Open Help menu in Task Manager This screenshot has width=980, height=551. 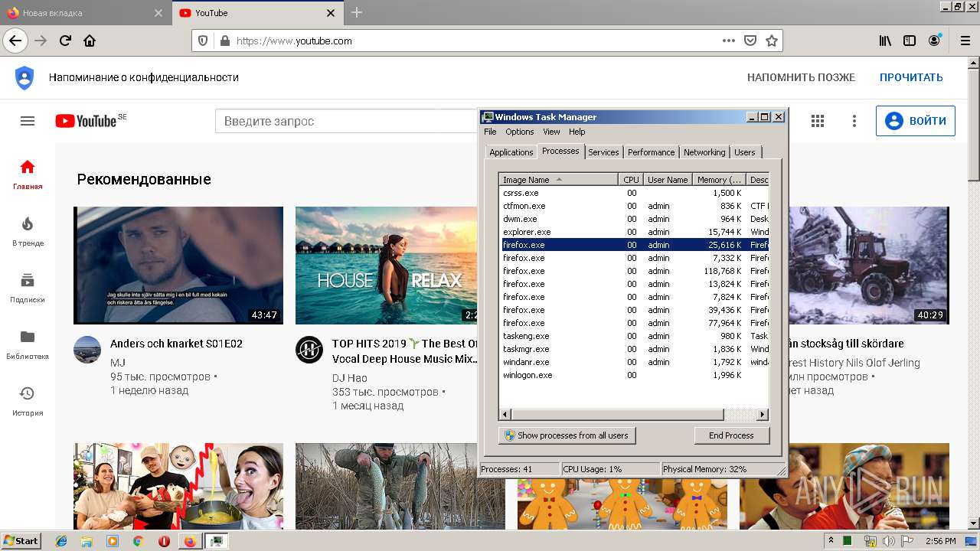click(x=577, y=132)
